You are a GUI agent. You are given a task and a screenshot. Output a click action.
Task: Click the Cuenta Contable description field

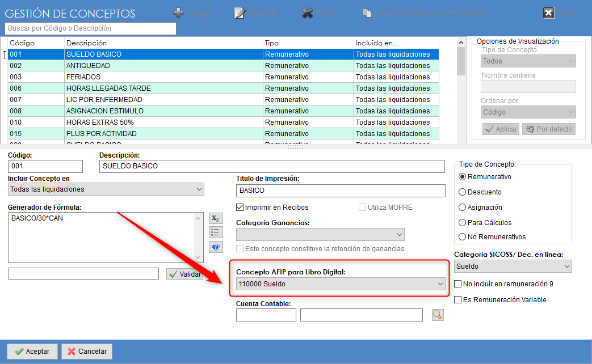362,315
